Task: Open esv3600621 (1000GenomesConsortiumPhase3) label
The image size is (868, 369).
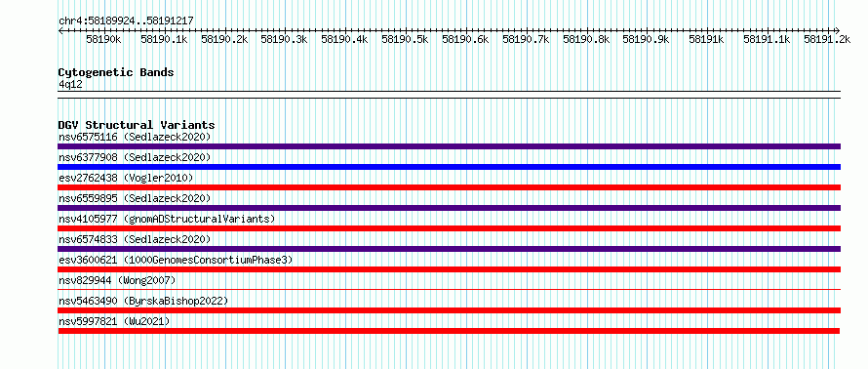Action: (176, 260)
